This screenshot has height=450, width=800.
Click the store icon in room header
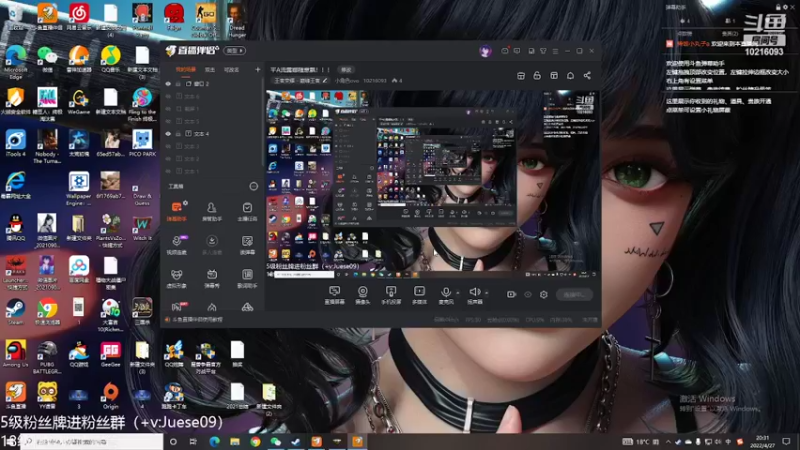[x=521, y=76]
